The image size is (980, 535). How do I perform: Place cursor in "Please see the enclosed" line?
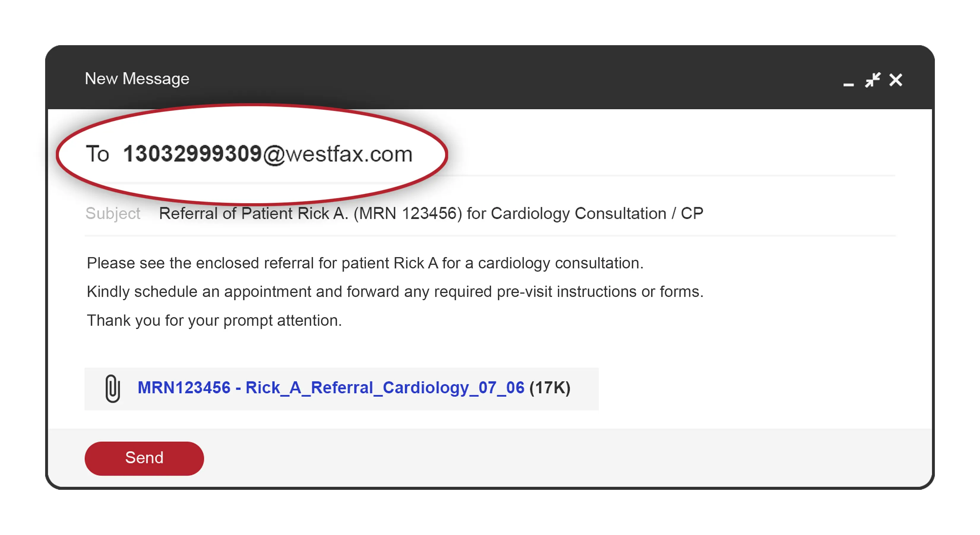click(x=364, y=263)
